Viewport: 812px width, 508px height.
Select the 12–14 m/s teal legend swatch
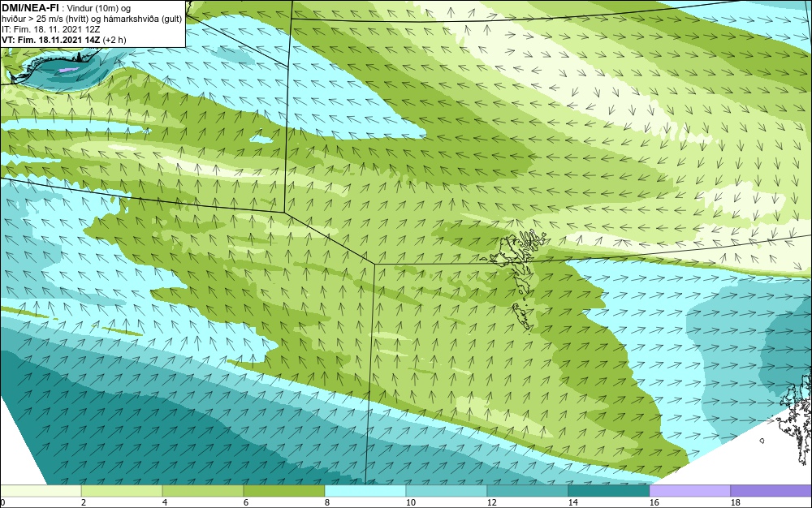[x=528, y=490]
